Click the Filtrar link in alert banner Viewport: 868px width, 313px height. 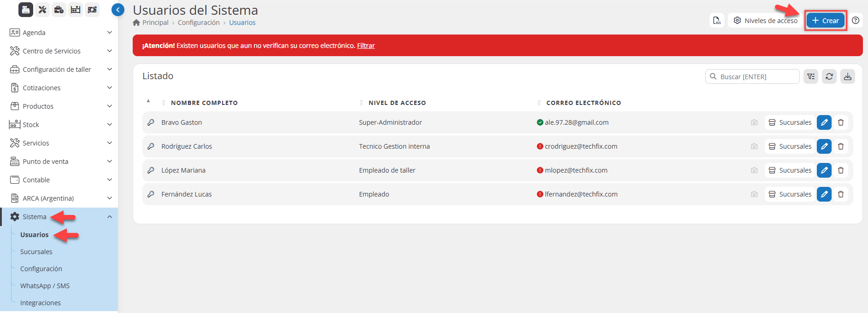[366, 46]
